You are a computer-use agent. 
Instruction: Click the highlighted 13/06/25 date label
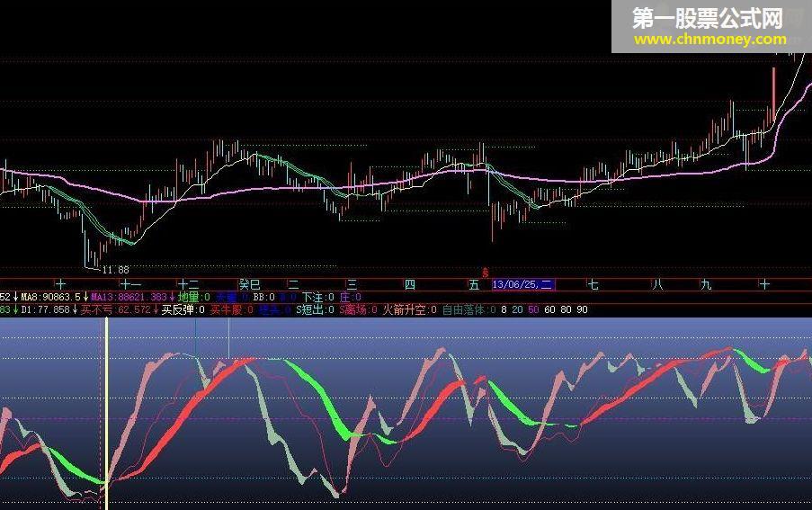click(x=522, y=284)
